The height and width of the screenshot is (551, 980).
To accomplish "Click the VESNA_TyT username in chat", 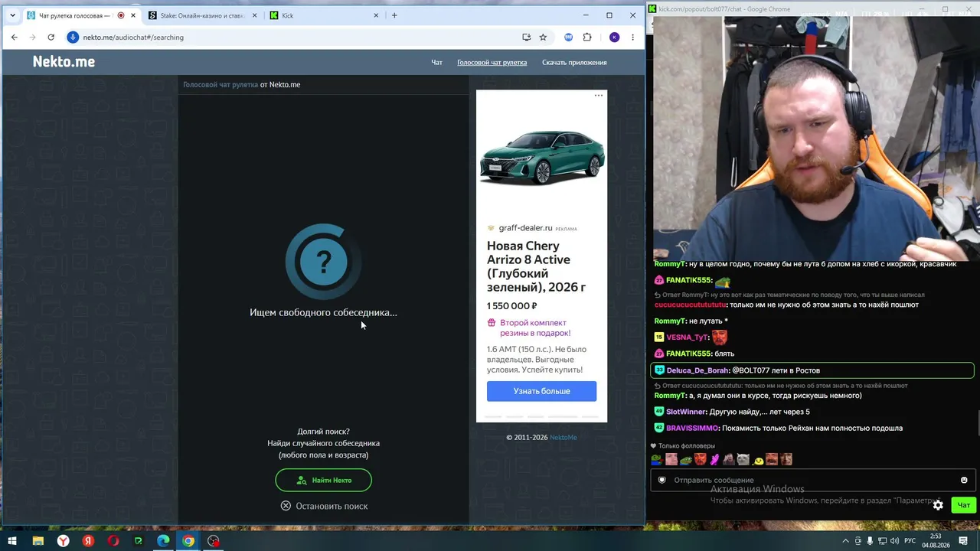I will coord(688,337).
